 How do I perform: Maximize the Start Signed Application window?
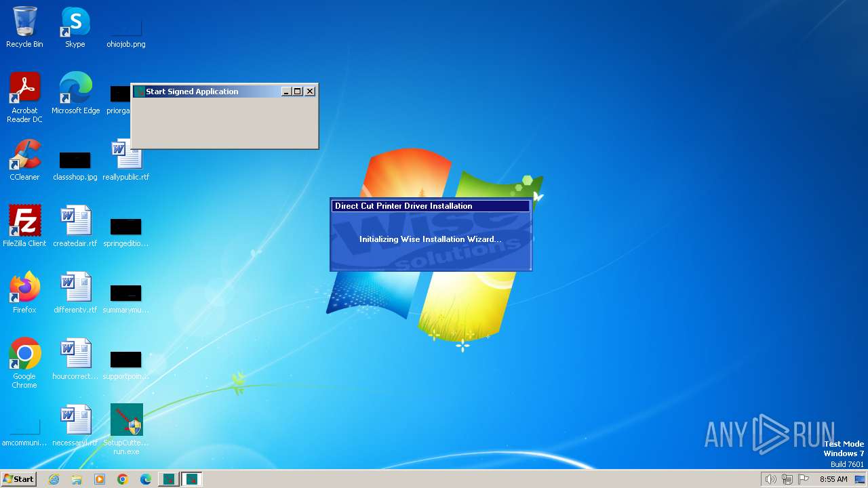tap(297, 91)
